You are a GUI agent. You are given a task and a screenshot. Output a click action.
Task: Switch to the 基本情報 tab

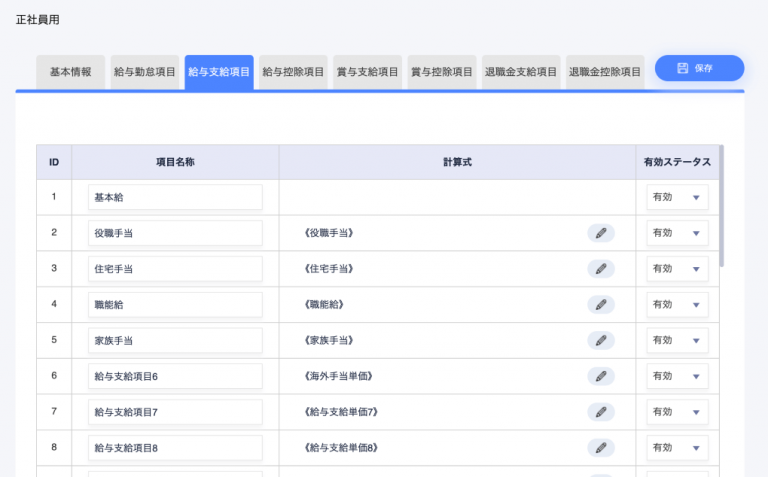point(71,72)
